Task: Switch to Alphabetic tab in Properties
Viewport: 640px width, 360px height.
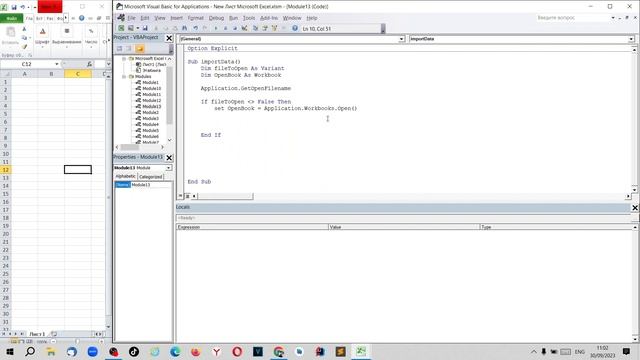Action: click(x=125, y=176)
